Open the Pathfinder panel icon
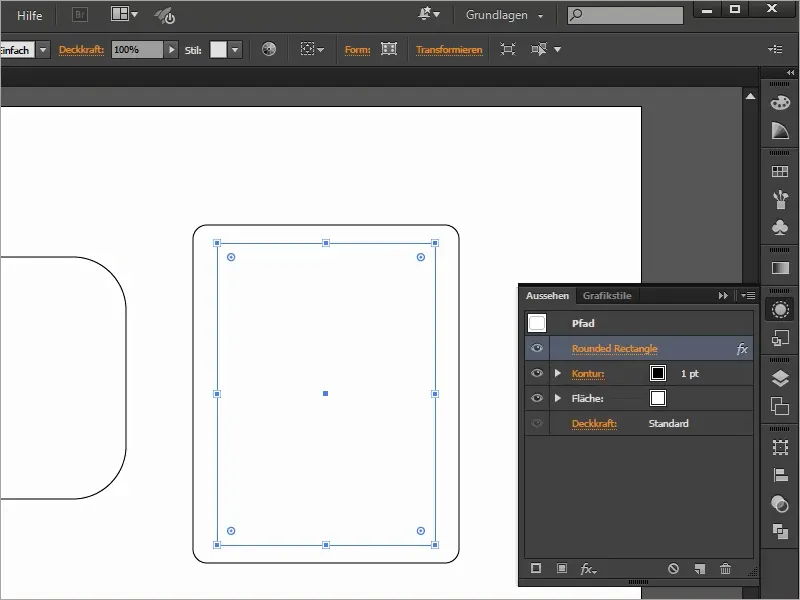This screenshot has height=600, width=800. 780,504
